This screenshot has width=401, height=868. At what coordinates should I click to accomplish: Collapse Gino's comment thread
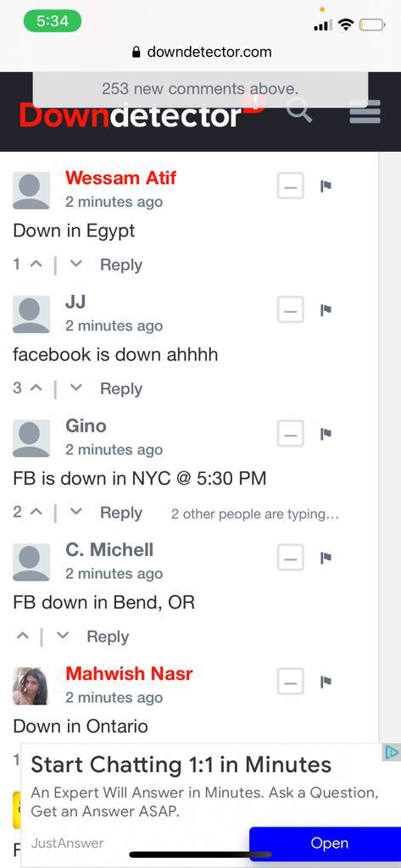pyautogui.click(x=291, y=434)
